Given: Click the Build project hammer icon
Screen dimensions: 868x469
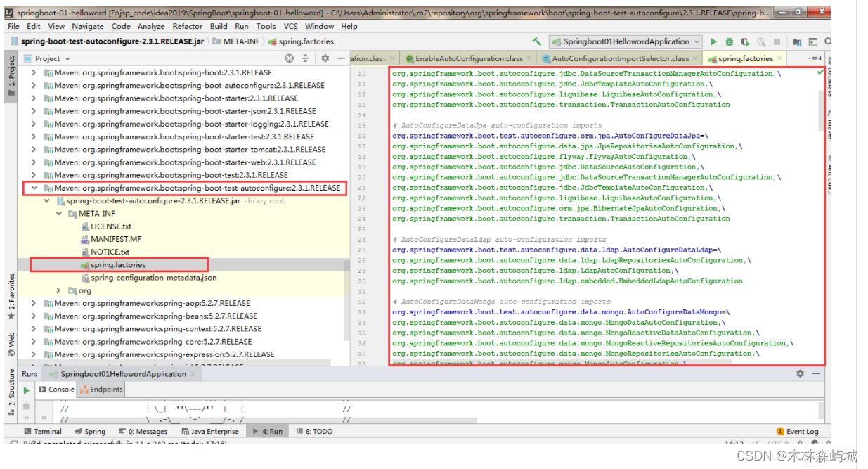Looking at the screenshot, I should coord(538,41).
